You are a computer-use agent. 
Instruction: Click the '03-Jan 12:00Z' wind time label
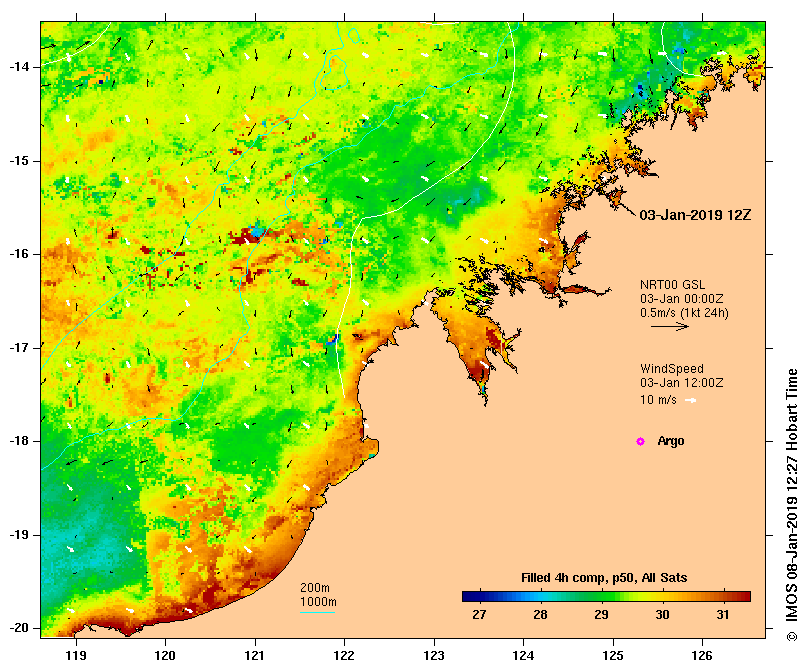point(682,382)
